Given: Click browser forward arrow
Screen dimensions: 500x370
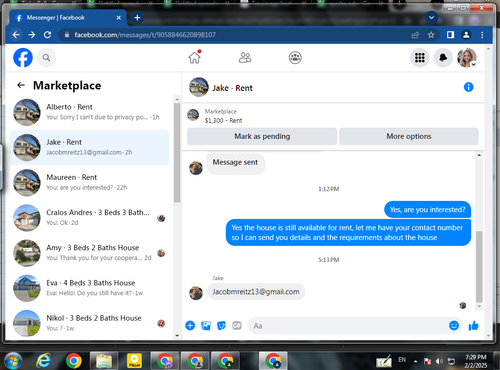Looking at the screenshot, I should point(32,35).
